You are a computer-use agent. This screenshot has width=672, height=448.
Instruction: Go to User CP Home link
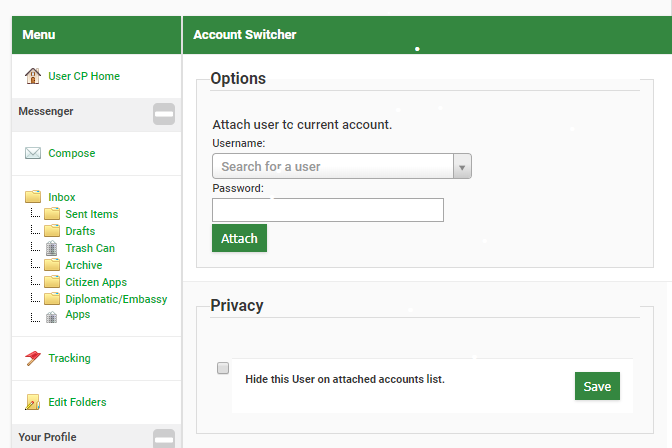tap(84, 76)
